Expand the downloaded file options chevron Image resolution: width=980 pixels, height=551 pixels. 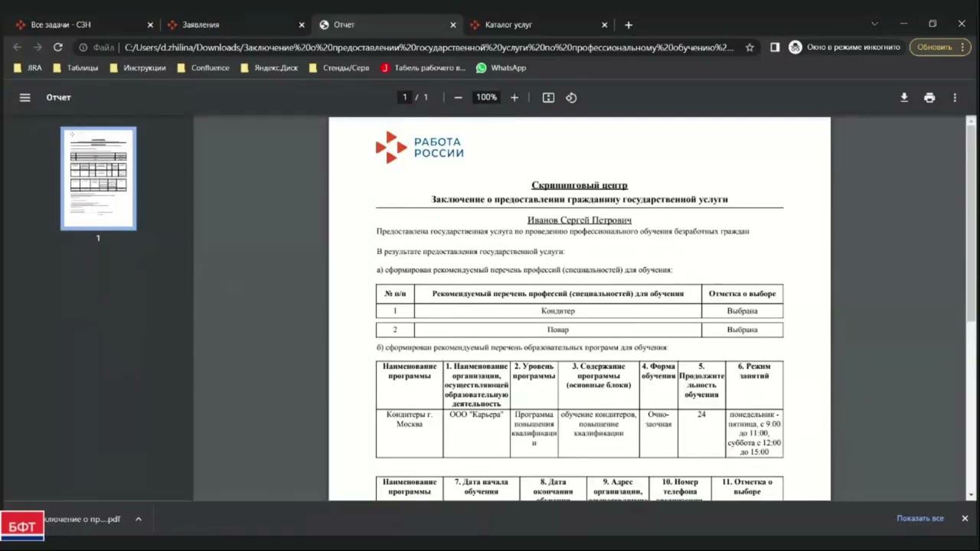[139, 519]
